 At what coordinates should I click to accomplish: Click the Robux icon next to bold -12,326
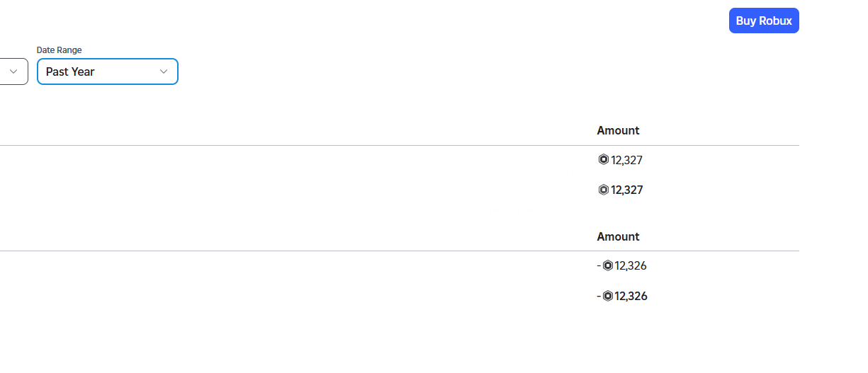(608, 296)
